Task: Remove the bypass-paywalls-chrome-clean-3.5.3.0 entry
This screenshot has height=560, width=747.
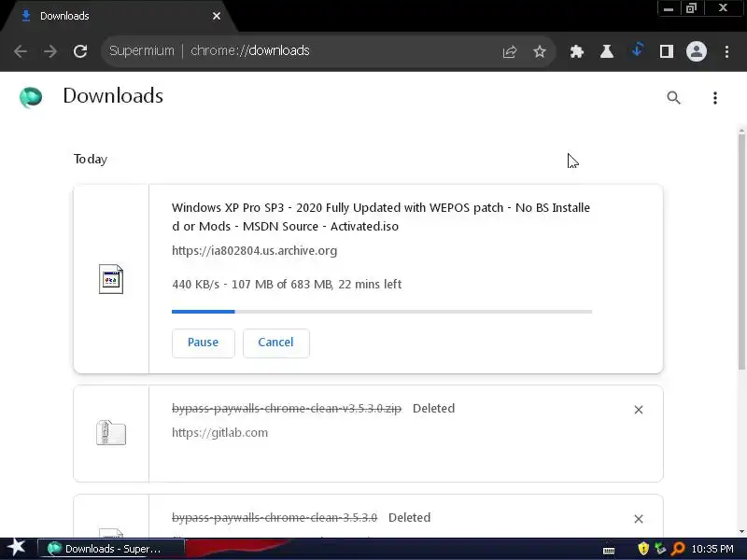Action: 639,519
